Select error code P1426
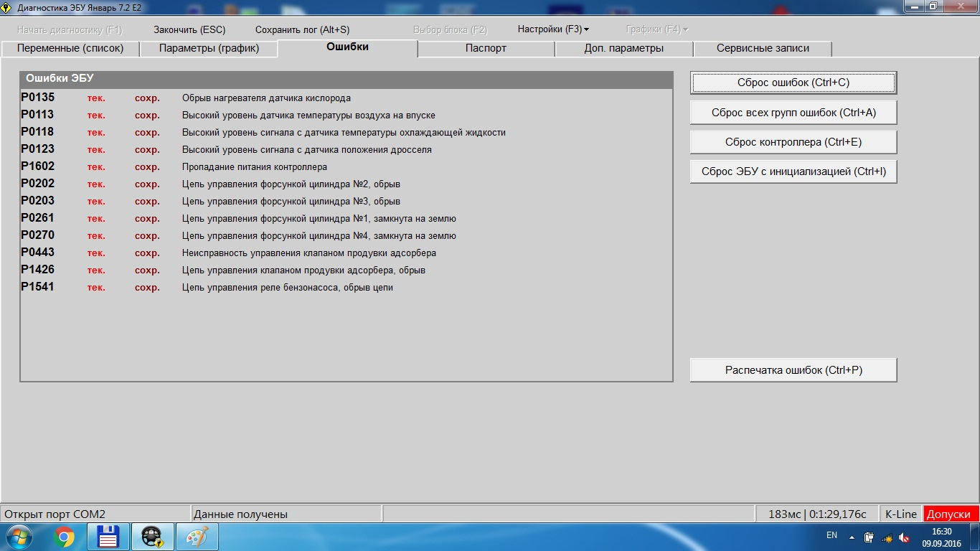 click(37, 270)
